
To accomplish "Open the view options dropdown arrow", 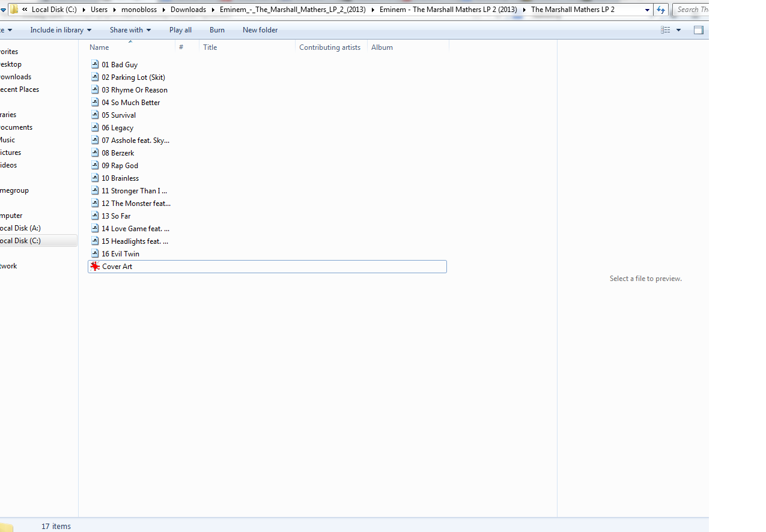I will pos(679,30).
